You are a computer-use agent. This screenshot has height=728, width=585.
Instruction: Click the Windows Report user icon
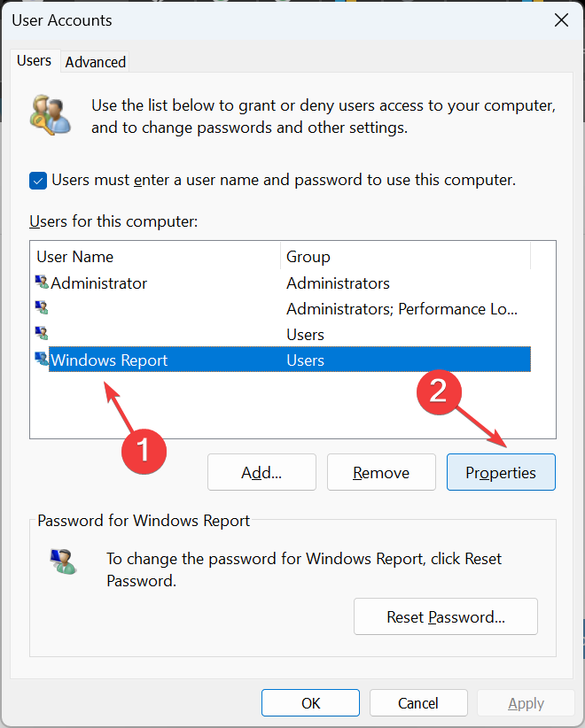click(42, 360)
